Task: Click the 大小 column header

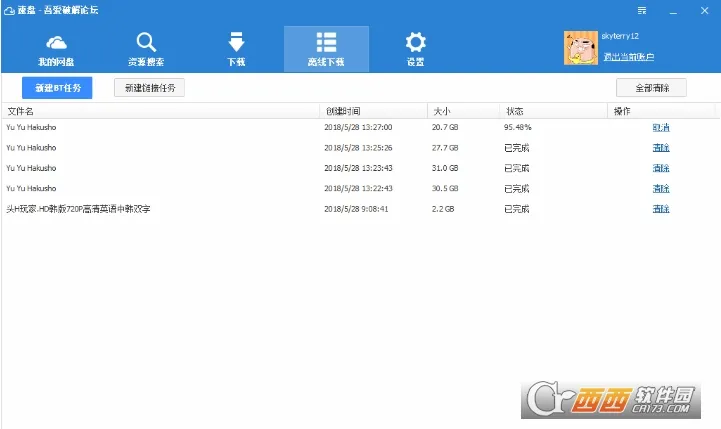Action: pyautogui.click(x=464, y=111)
